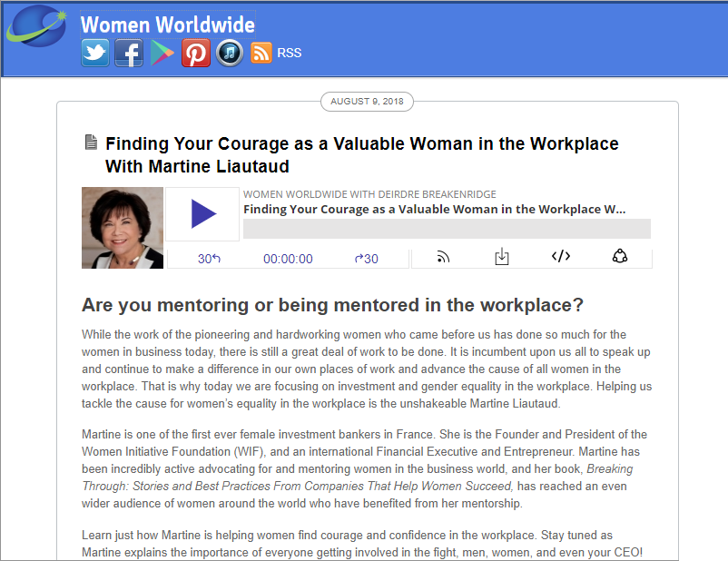Open the Finding Your Courage post title
The image size is (728, 561).
click(x=362, y=154)
